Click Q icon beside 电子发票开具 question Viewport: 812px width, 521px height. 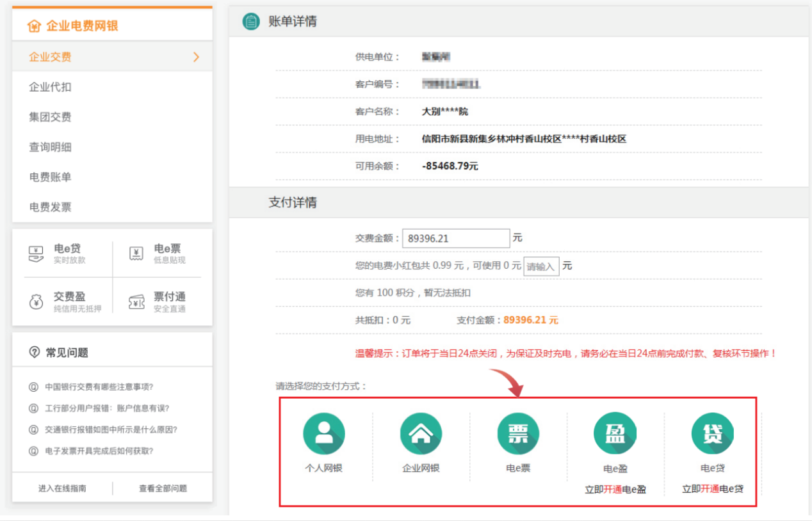pyautogui.click(x=33, y=451)
